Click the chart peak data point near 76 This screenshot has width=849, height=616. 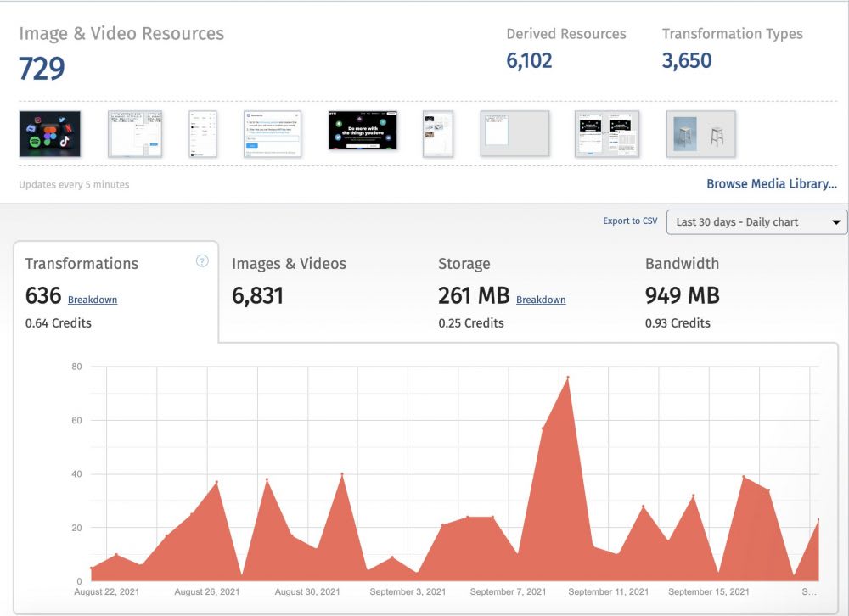coord(567,377)
